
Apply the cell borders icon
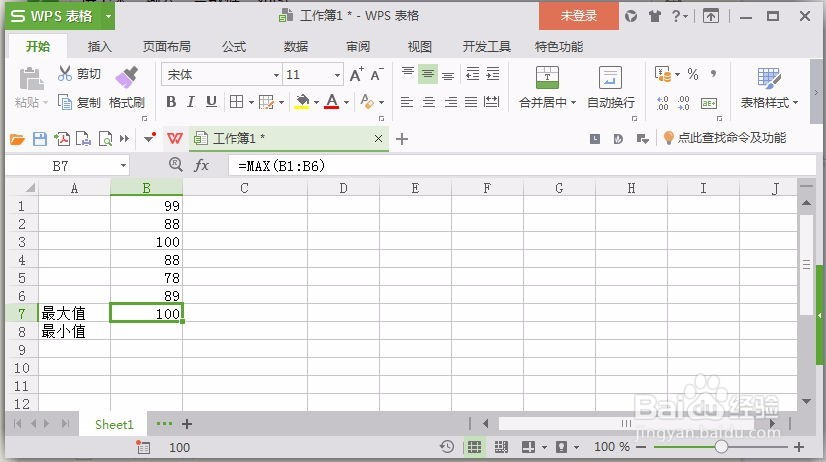[x=237, y=102]
